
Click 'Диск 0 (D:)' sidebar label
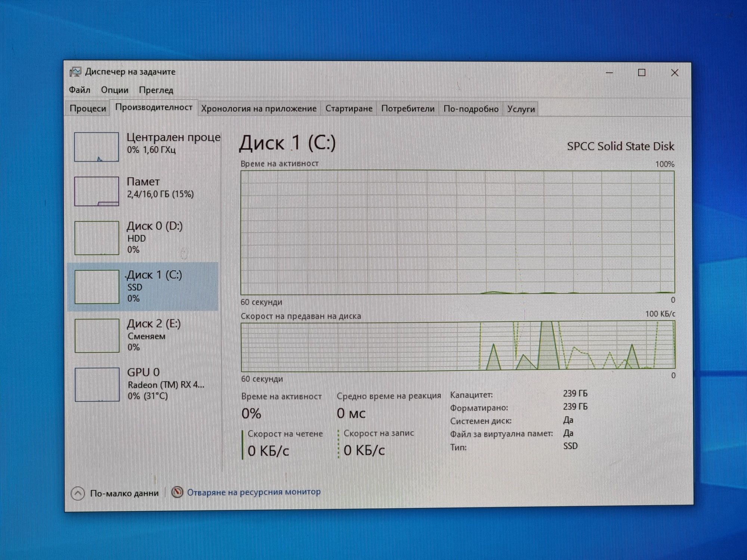(155, 226)
